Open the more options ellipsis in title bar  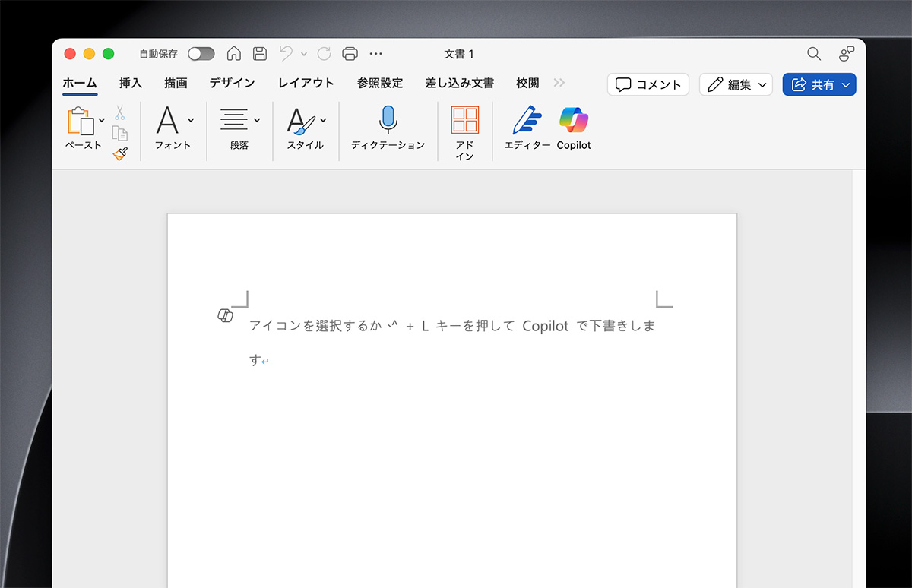click(x=375, y=54)
